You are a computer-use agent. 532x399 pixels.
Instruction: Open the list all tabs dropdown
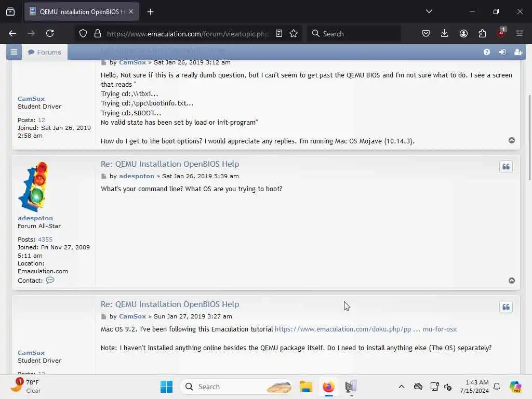[429, 11]
